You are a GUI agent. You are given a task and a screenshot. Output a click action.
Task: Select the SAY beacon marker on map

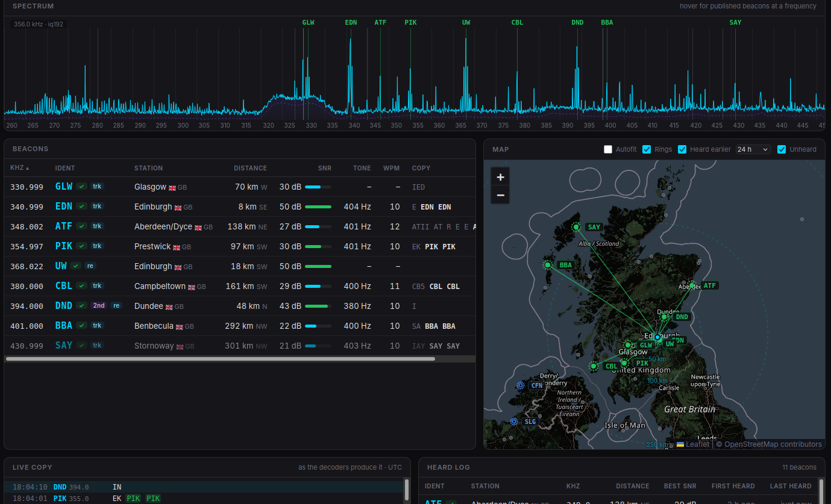click(576, 227)
